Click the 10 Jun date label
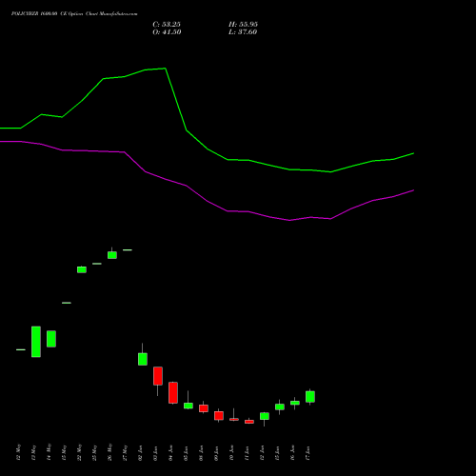The image size is (476, 476). (231, 452)
